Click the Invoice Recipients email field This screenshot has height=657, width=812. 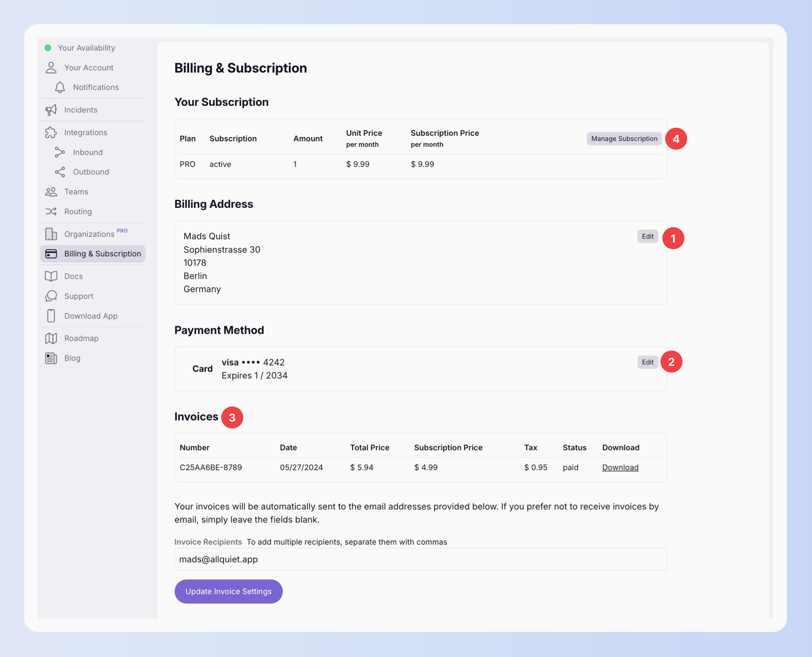pyautogui.click(x=420, y=559)
